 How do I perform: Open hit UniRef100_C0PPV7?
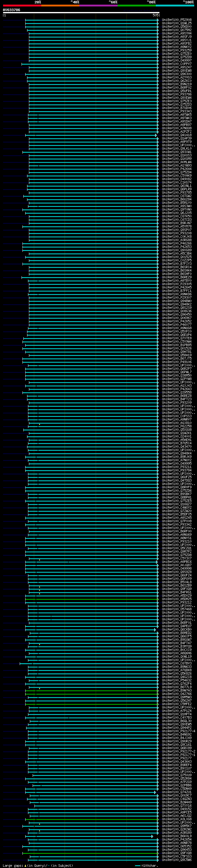[176, 64]
